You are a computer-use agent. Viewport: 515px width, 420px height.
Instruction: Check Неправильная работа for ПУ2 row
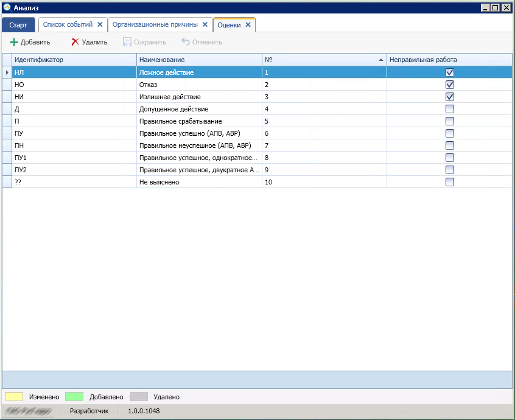(x=450, y=169)
